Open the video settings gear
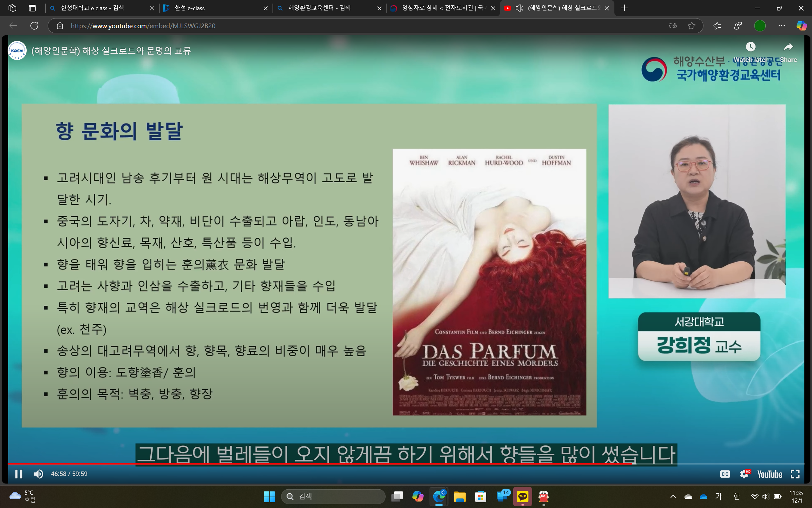 coord(744,474)
